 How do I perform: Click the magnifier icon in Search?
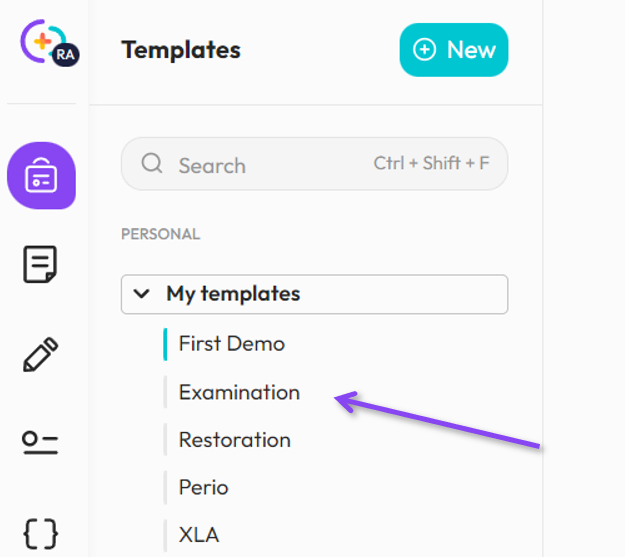click(152, 164)
